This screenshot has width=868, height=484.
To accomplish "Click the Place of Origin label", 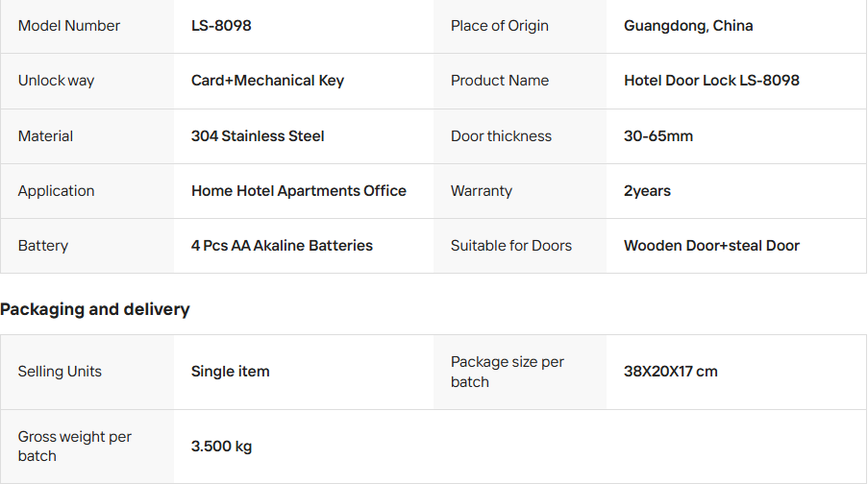I will [499, 26].
